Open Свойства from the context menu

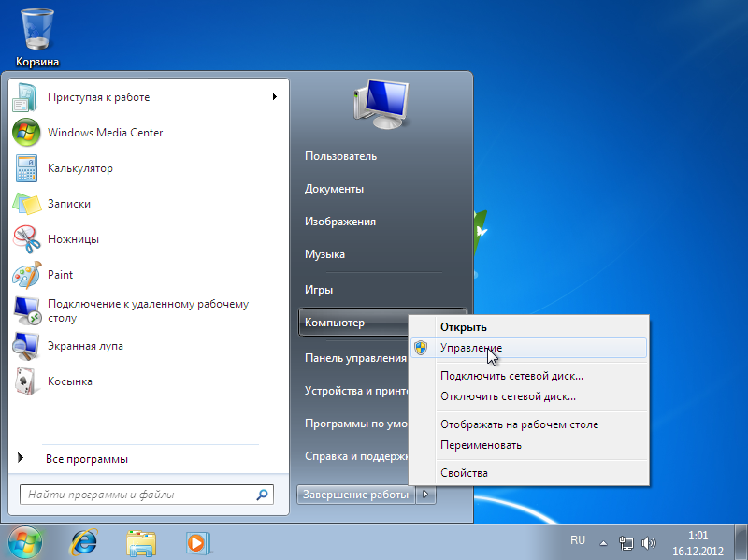(528, 473)
